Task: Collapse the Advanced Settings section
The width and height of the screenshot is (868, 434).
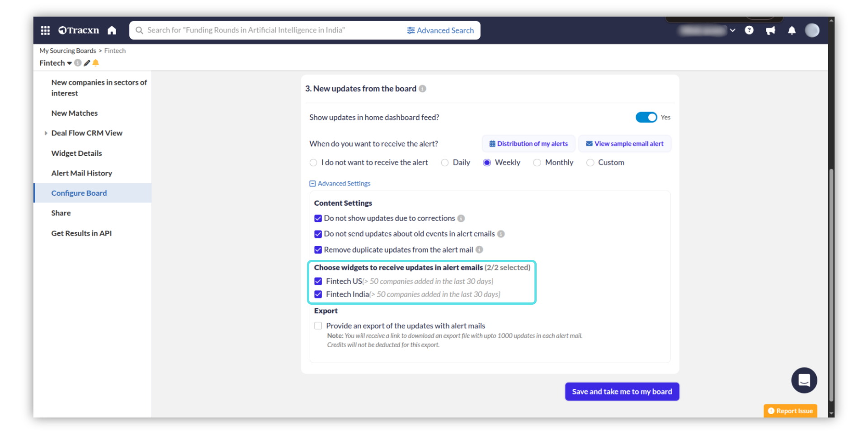Action: (312, 184)
